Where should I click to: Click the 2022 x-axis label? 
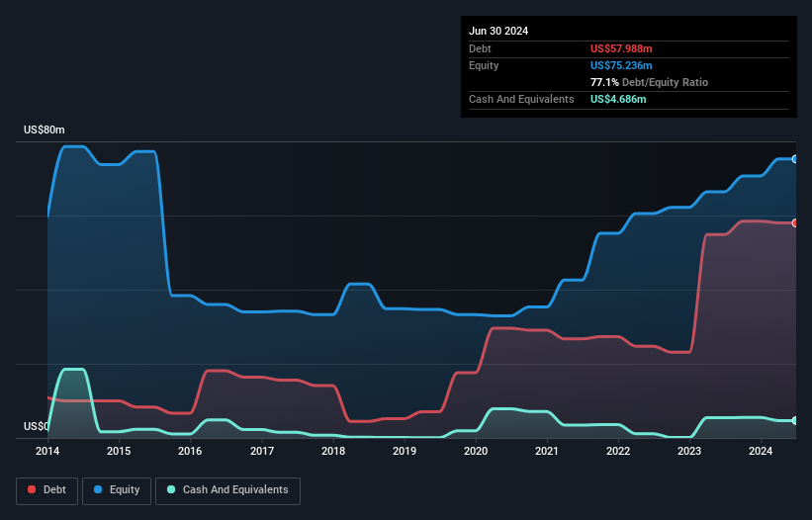[x=618, y=451]
